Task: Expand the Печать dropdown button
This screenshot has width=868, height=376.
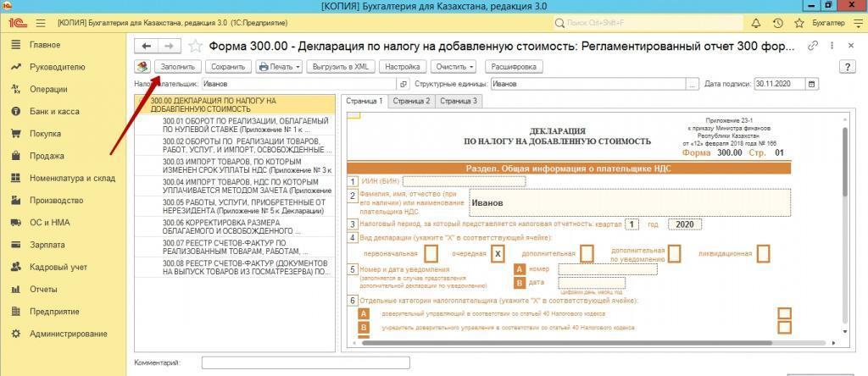Action: point(279,66)
